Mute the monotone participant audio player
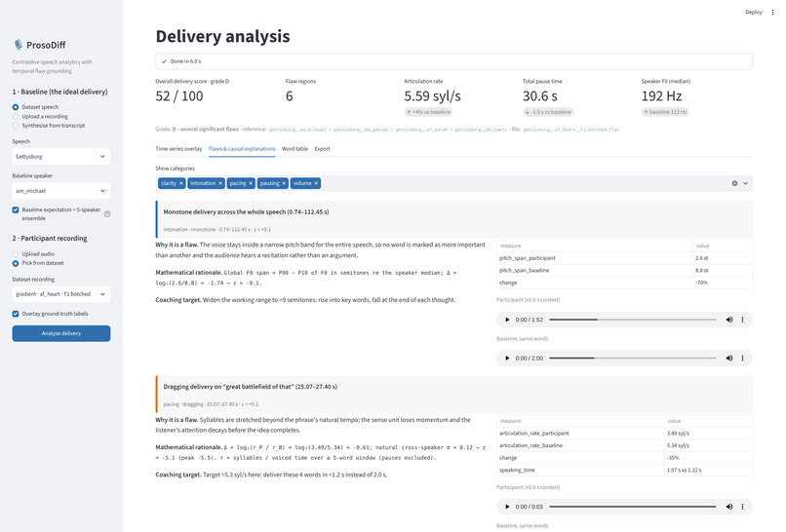This screenshot has height=532, width=786. [729, 320]
